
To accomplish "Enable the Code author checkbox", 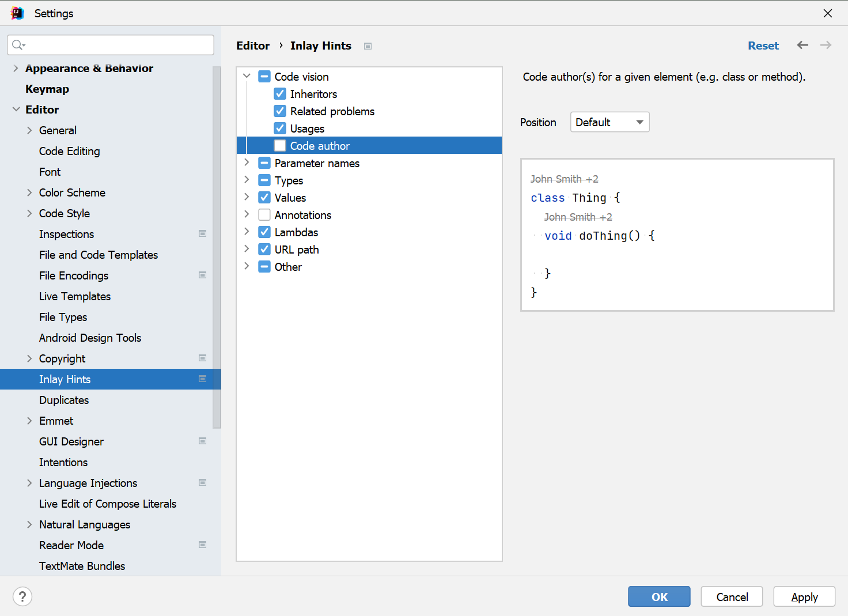I will tap(280, 145).
